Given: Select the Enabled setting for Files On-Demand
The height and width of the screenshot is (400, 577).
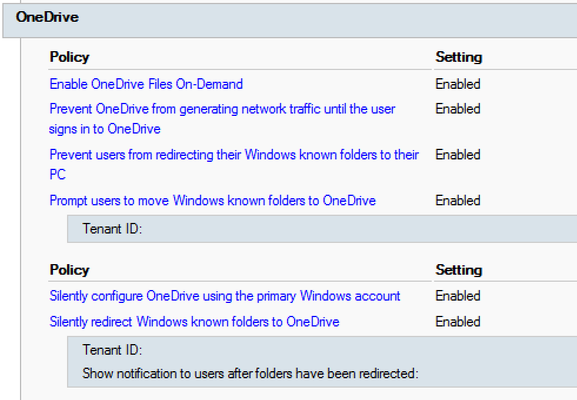Looking at the screenshot, I should pos(458,84).
